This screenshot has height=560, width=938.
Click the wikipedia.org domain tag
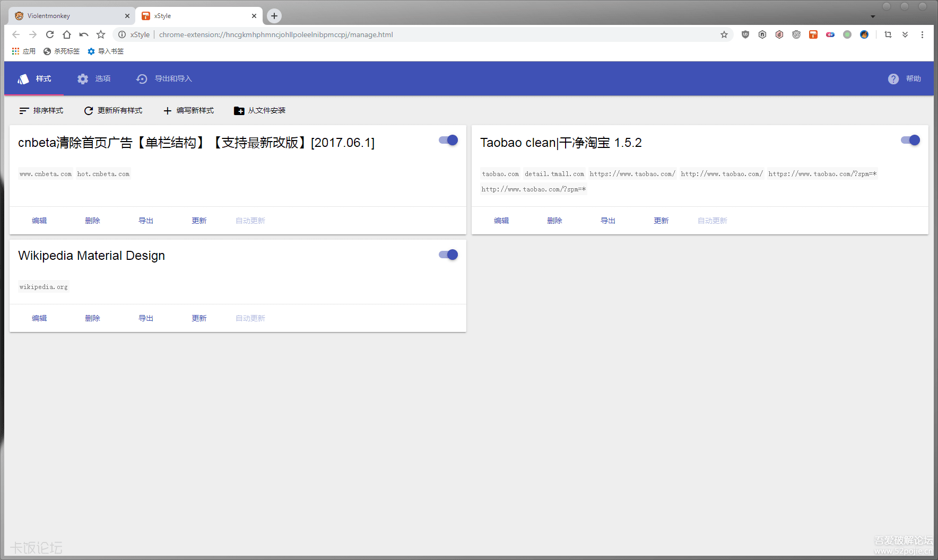pos(44,287)
